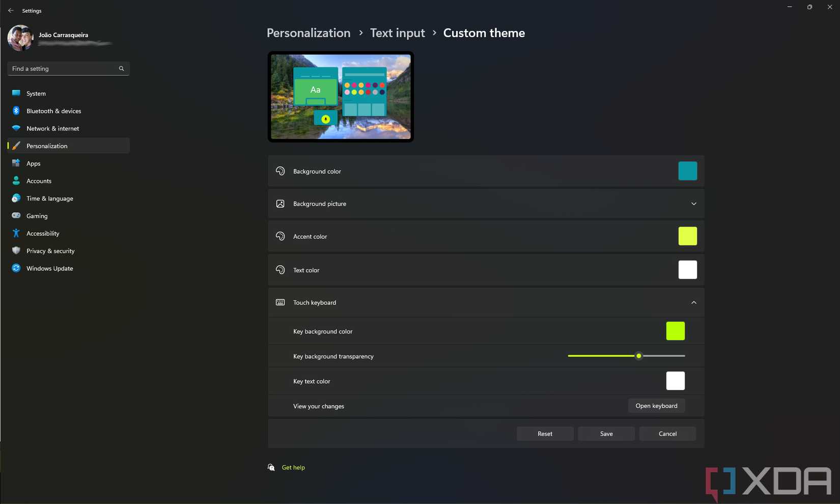Select Text input in the breadcrumb
The width and height of the screenshot is (840, 504).
(x=397, y=33)
